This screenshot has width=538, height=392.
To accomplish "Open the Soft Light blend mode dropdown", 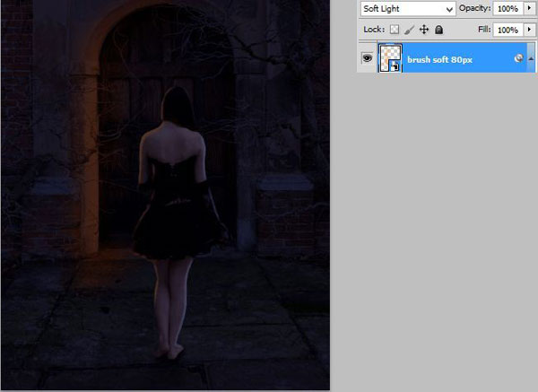I will (x=408, y=9).
